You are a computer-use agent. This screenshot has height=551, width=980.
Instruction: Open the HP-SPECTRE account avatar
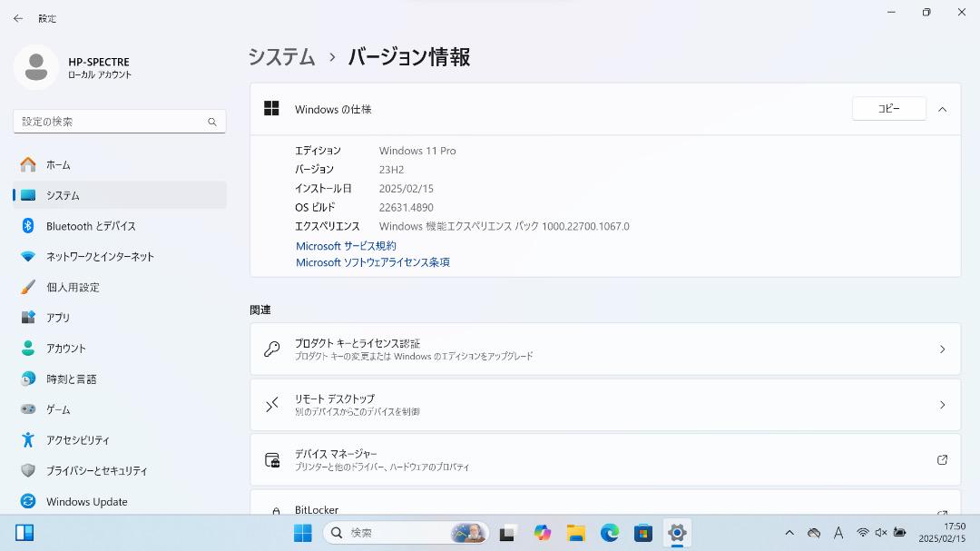pyautogui.click(x=36, y=67)
